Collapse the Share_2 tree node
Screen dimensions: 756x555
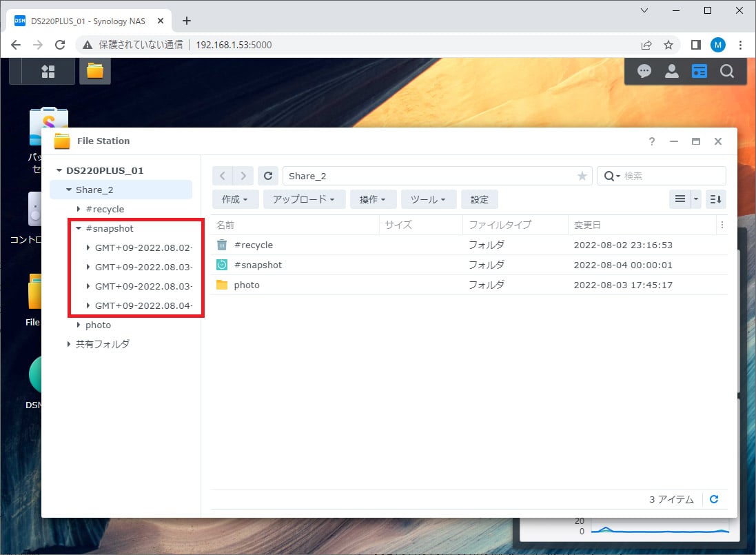point(69,190)
